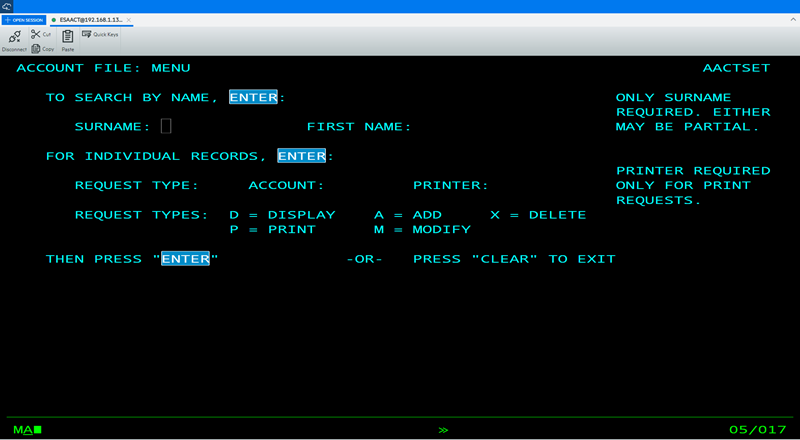This screenshot has height=440, width=800.
Task: Click the Copy icon
Action: click(36, 48)
